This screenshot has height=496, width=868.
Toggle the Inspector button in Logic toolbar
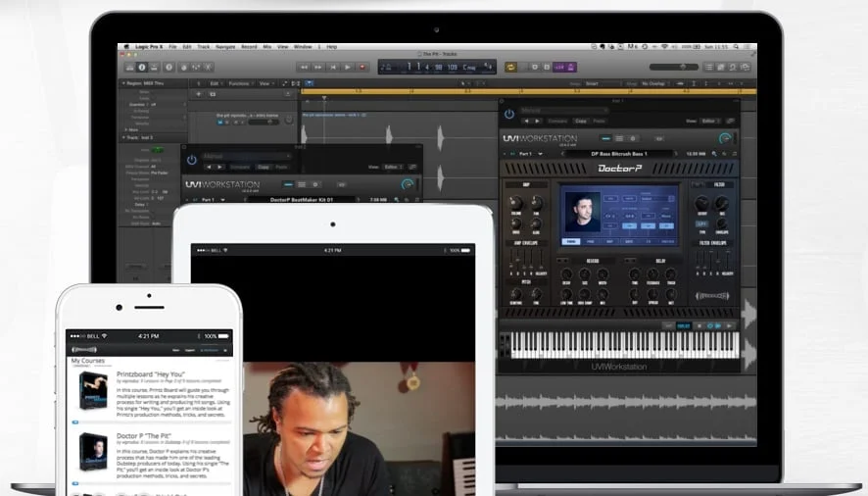point(142,67)
